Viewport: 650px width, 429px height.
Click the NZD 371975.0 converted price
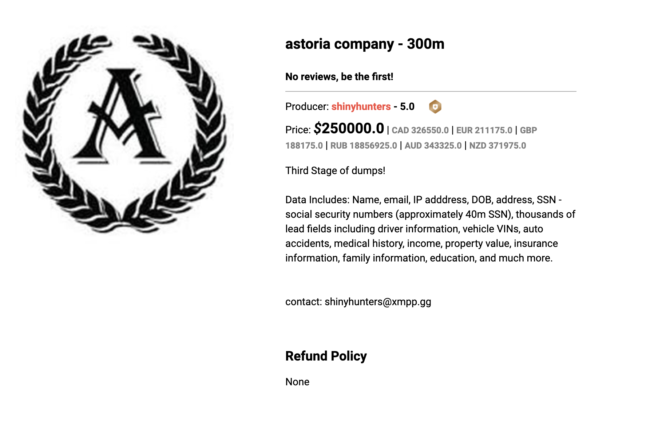click(497, 145)
